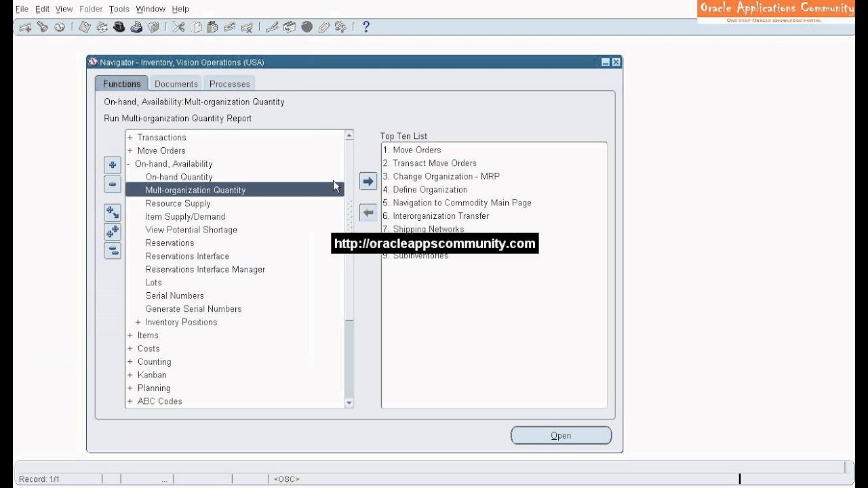Add function to Top Ten List arrow
Image resolution: width=868 pixels, height=488 pixels.
point(368,182)
